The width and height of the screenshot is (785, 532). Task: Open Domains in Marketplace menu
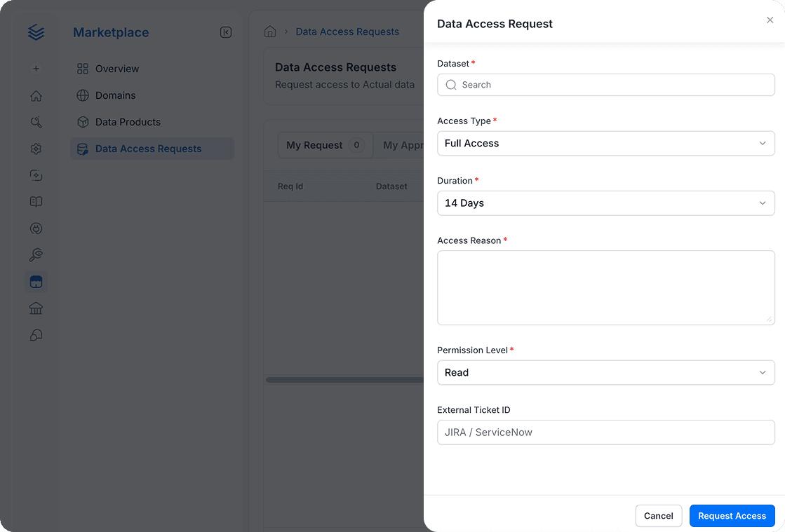(152, 95)
